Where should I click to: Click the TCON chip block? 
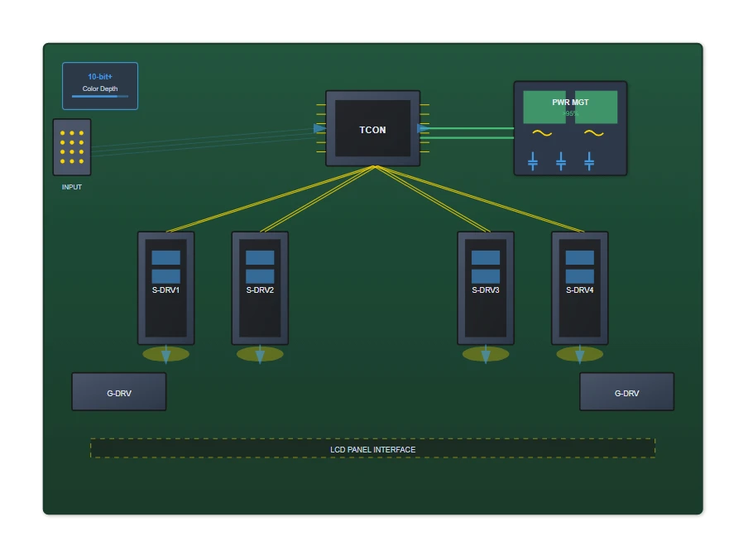372,128
